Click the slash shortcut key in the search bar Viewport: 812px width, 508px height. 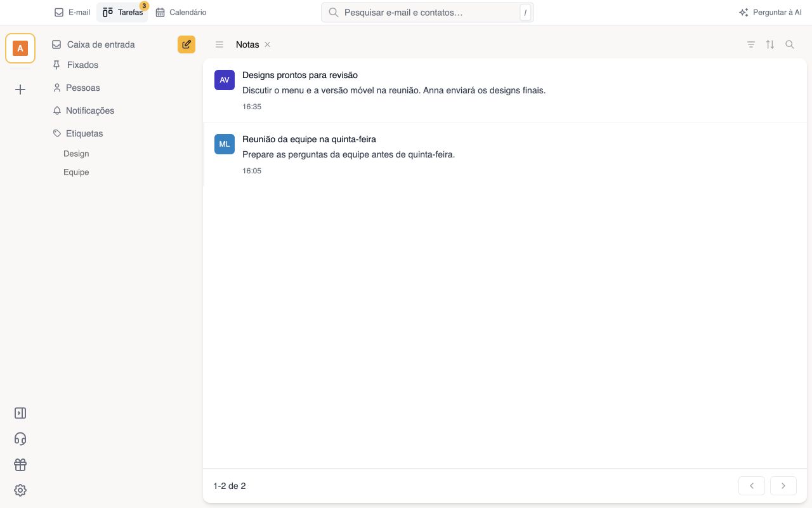tap(525, 13)
